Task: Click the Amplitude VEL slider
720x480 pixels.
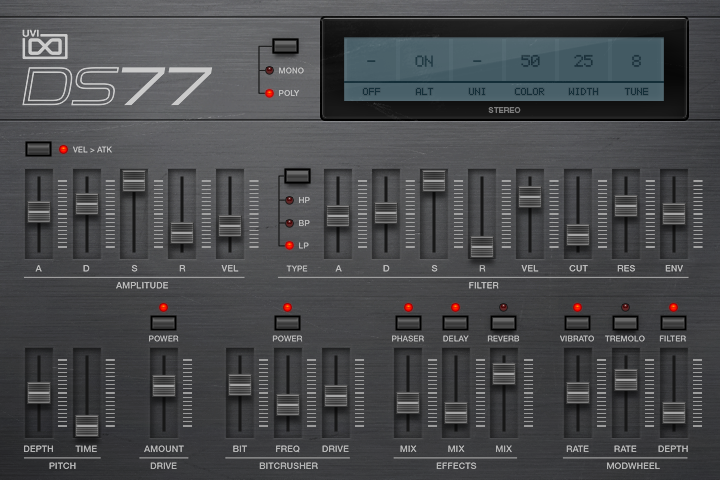Action: point(230,226)
